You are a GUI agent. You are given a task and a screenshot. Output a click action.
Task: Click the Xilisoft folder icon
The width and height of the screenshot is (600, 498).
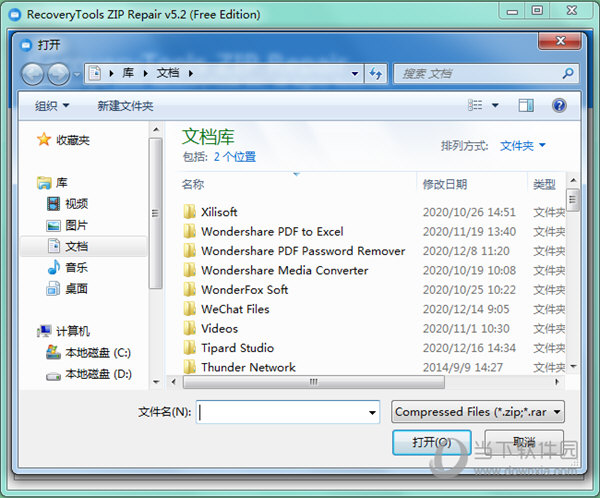189,211
